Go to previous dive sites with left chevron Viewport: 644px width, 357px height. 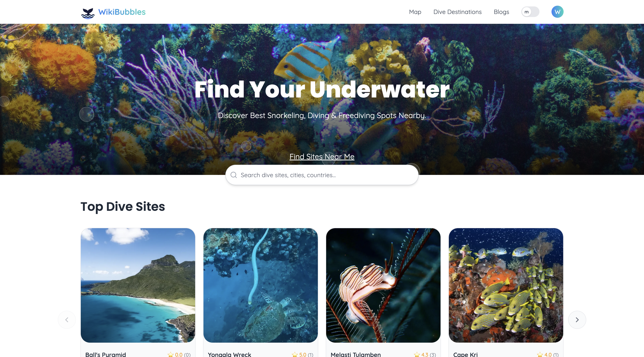click(x=67, y=319)
